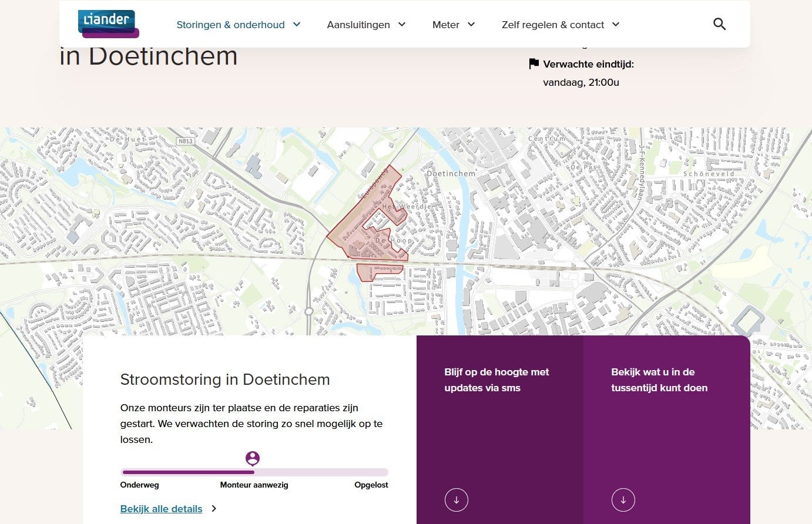
Task: Click the flag icon beside Verwachte eindtijd
Action: [533, 63]
